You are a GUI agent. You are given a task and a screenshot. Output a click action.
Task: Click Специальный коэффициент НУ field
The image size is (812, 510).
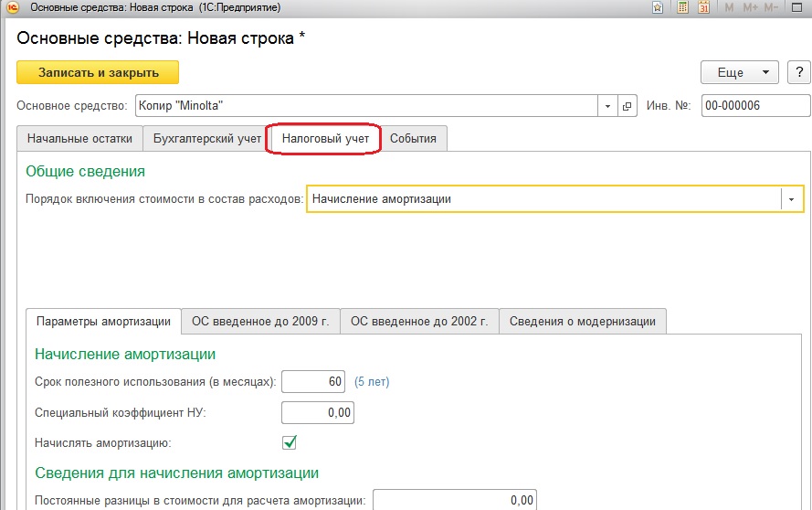[318, 412]
